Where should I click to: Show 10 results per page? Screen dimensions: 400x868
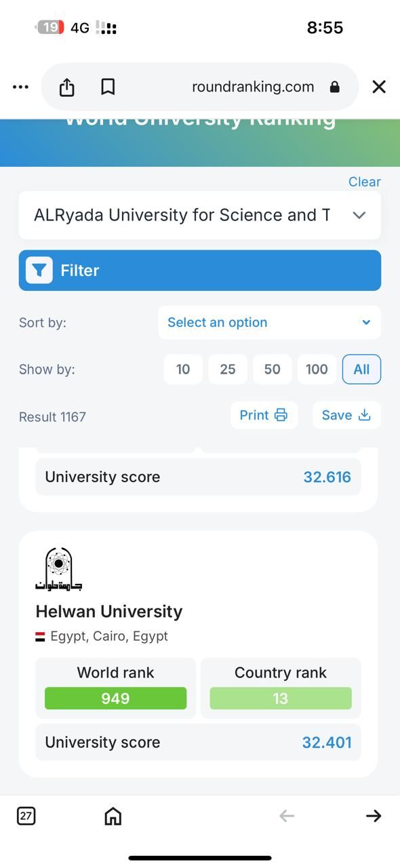click(183, 370)
